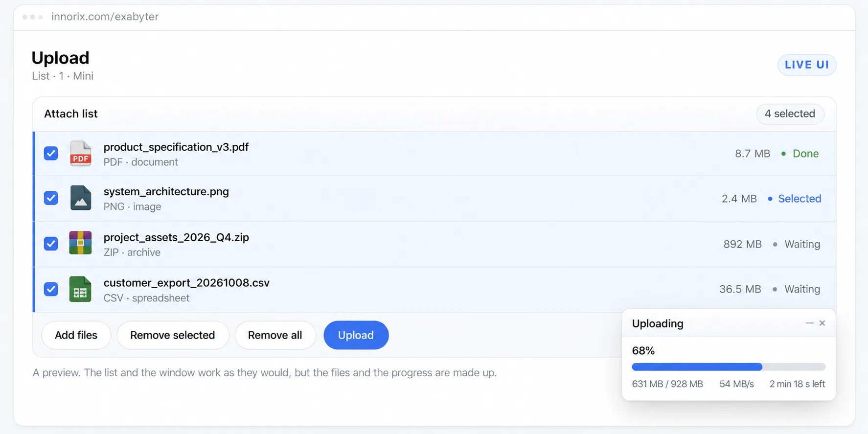Image resolution: width=868 pixels, height=434 pixels.
Task: Click the 2.4 MB file size
Action: coord(739,199)
